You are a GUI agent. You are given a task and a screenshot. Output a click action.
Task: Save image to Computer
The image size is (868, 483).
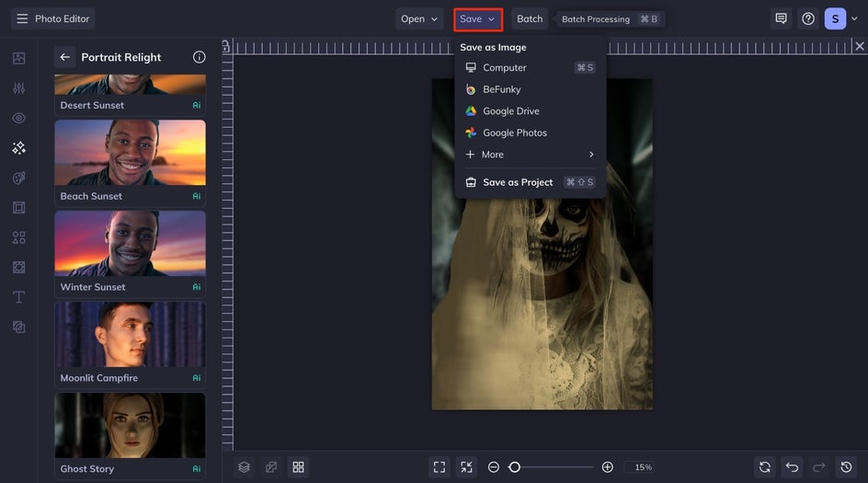tap(531, 67)
